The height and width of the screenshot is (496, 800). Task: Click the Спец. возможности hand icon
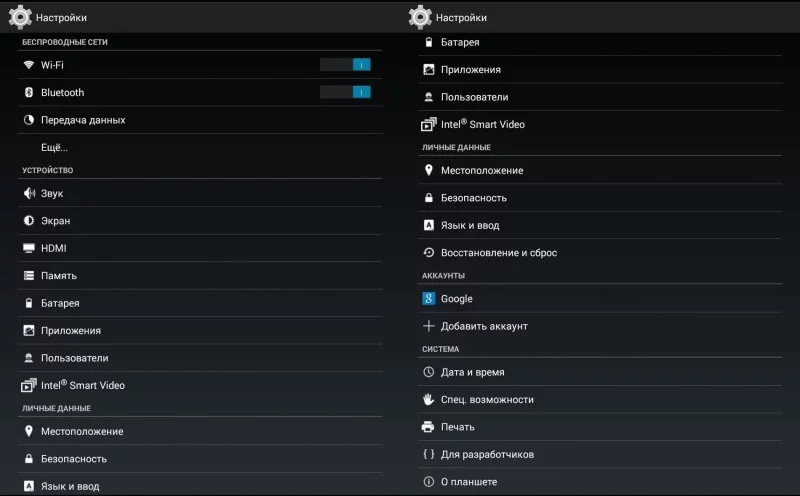click(429, 400)
